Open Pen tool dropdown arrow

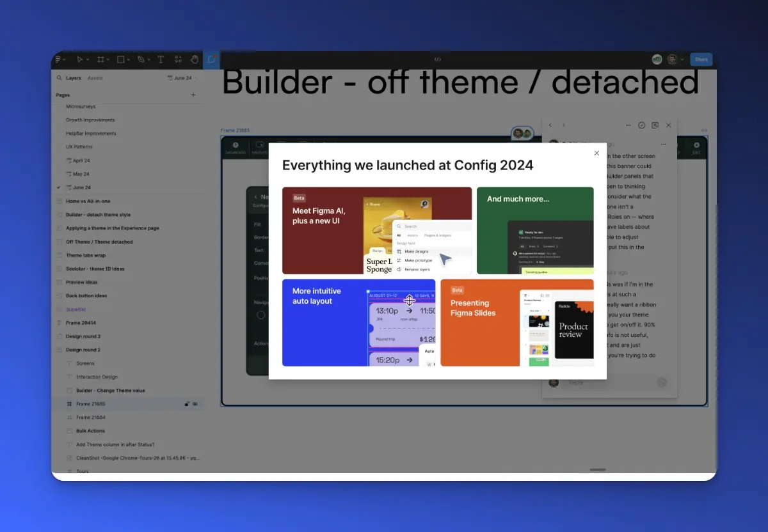coord(148,59)
